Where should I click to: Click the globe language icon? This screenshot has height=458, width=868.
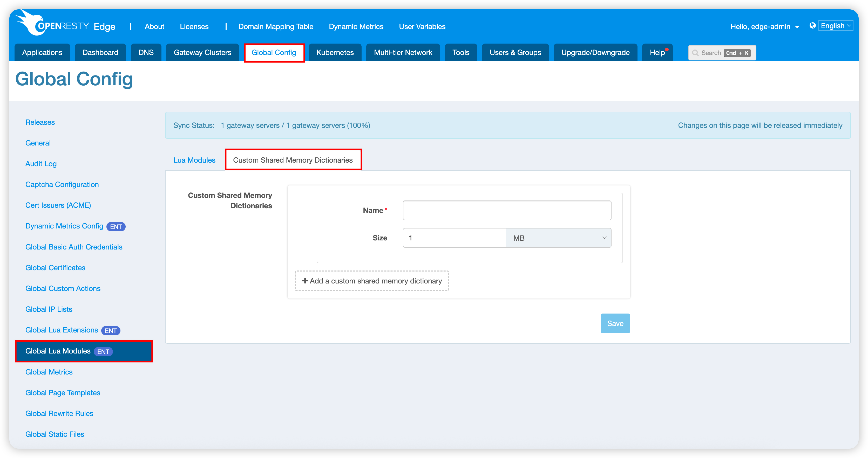812,26
